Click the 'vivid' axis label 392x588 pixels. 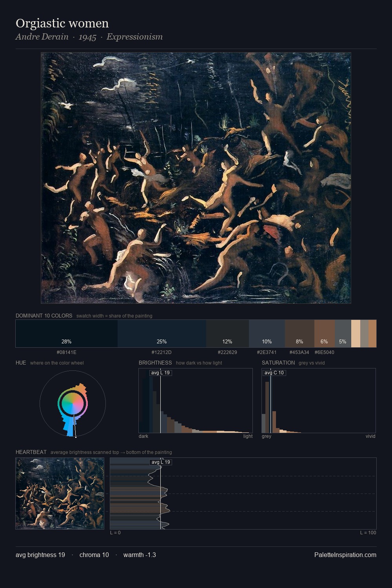(370, 436)
